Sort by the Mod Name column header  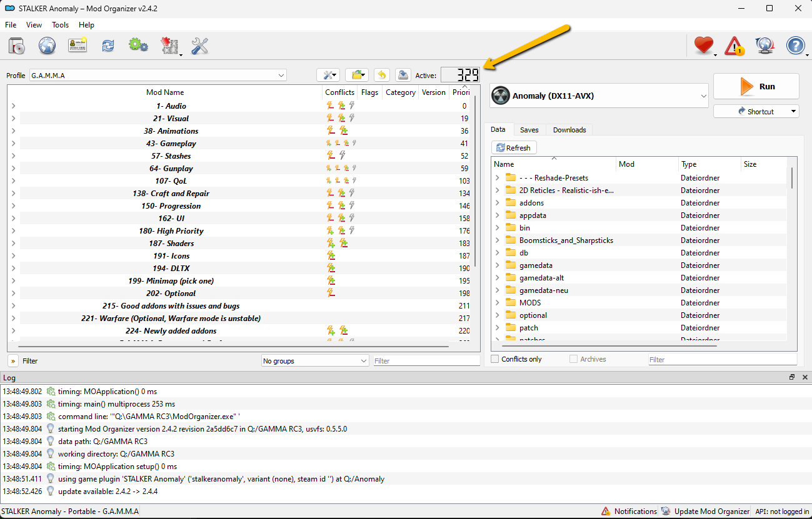(x=165, y=92)
